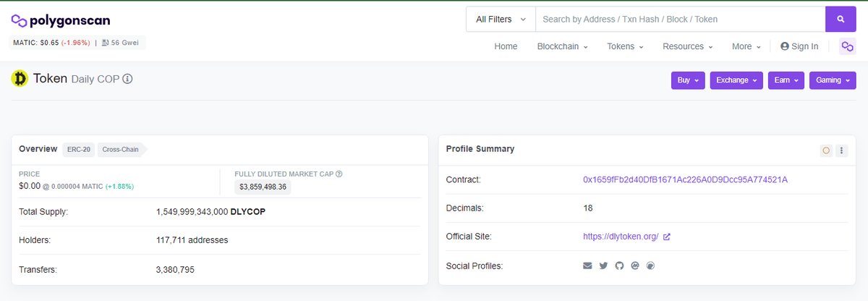This screenshot has width=868, height=301.
Task: Click the Twitter social profile icon
Action: coord(603,266)
